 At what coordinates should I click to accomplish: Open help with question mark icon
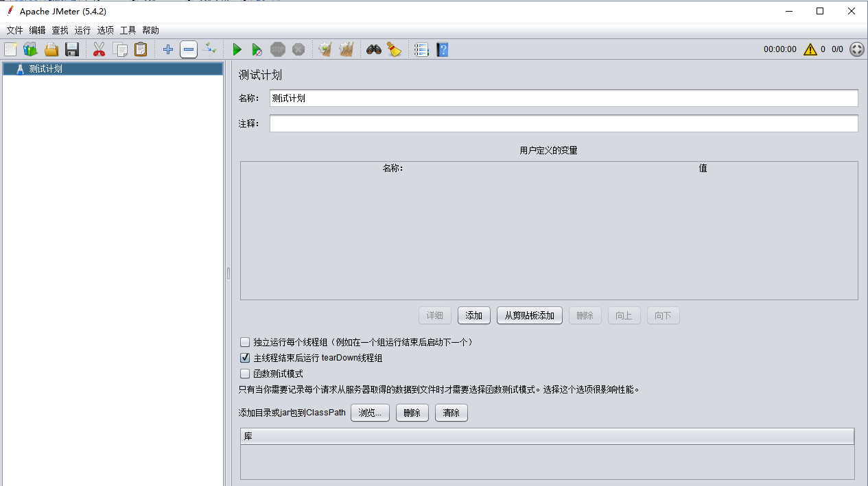point(443,49)
